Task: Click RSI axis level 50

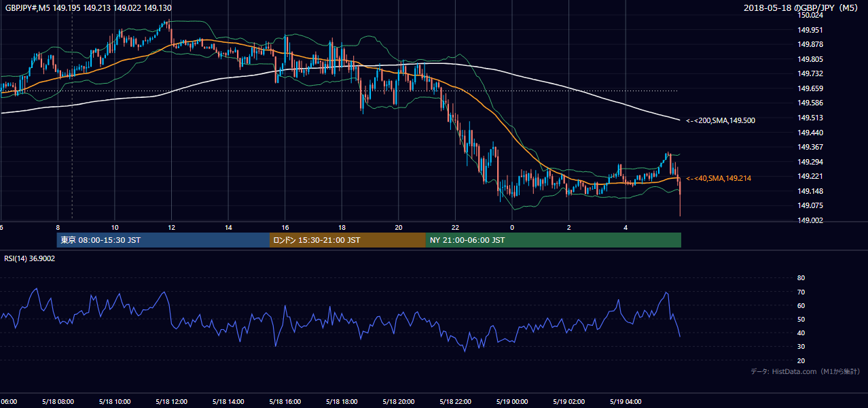Action: [801, 319]
